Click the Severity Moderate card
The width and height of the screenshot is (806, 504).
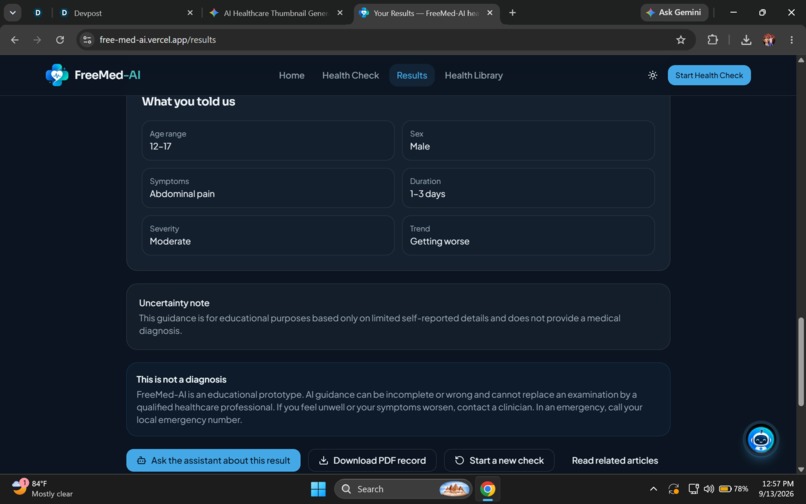(268, 235)
